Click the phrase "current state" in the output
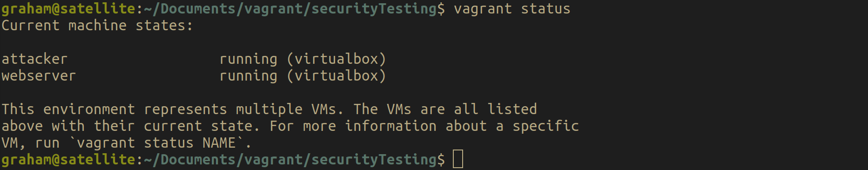This screenshot has width=868, height=170. pyautogui.click(x=198, y=126)
